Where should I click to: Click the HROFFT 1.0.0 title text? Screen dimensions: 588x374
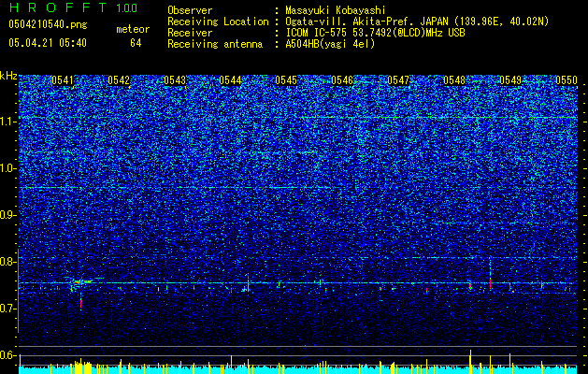(74, 7)
